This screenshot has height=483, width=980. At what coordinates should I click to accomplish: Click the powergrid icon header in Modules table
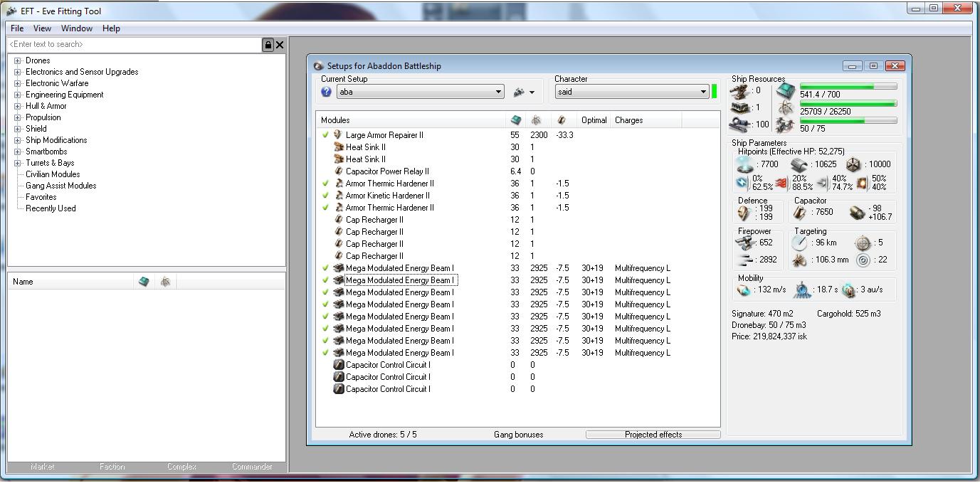536,120
